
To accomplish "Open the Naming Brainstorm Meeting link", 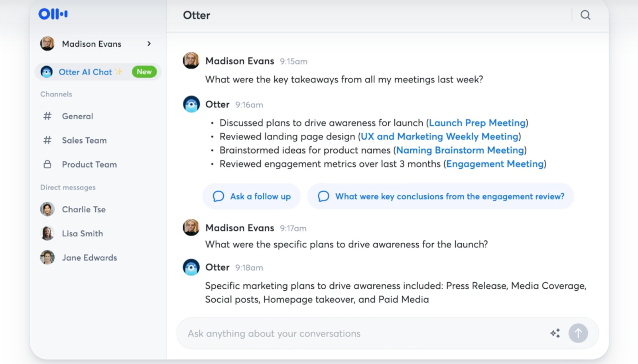I will pos(460,150).
